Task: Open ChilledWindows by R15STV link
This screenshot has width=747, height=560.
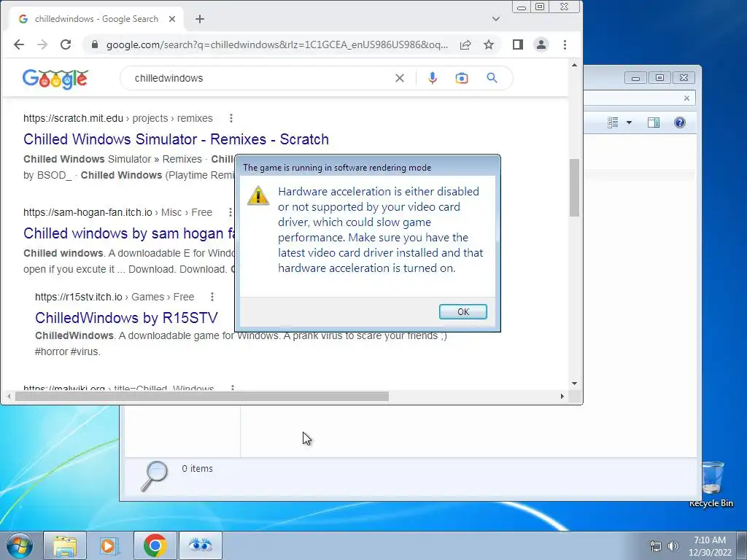Action: coord(126,318)
